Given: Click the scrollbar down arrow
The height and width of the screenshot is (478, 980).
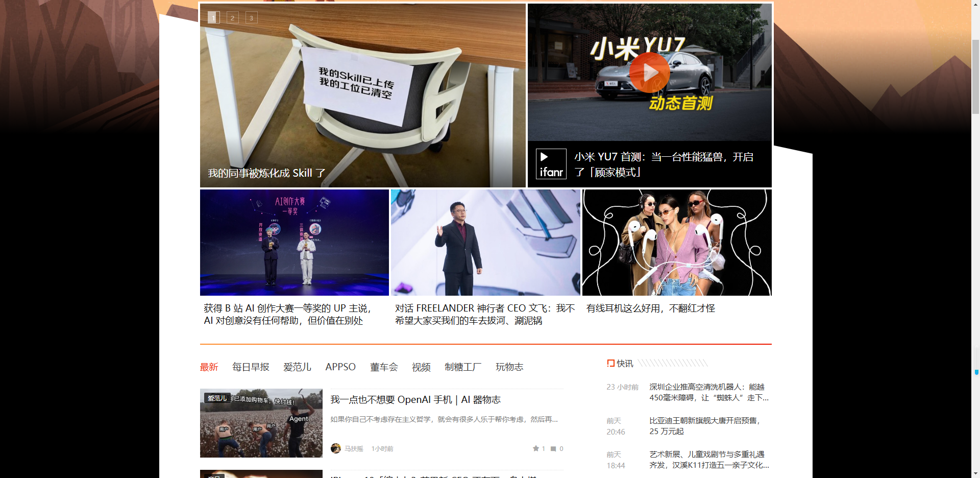Looking at the screenshot, I should [975, 473].
